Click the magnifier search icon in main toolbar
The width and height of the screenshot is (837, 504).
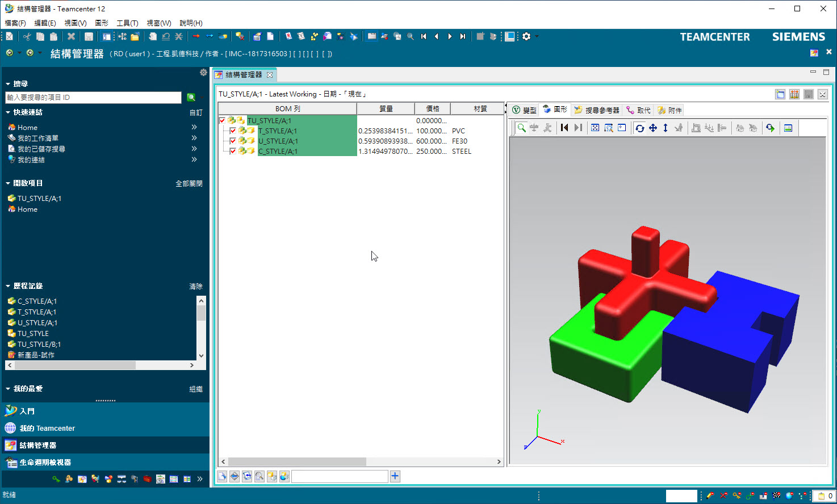[x=411, y=36]
